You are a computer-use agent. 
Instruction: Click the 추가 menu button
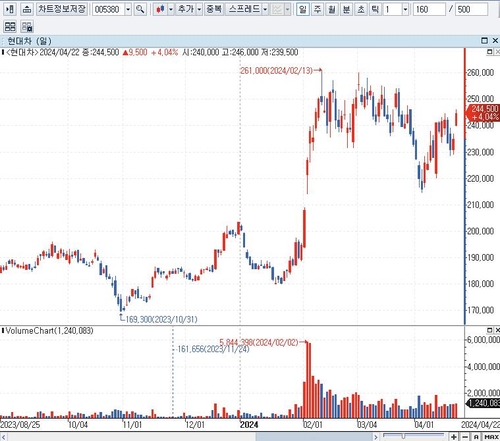tap(186, 9)
